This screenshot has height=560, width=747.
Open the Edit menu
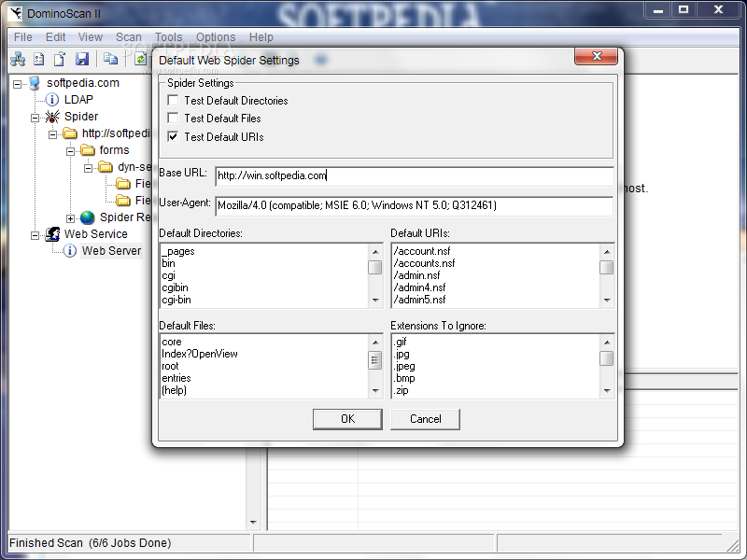(x=55, y=37)
